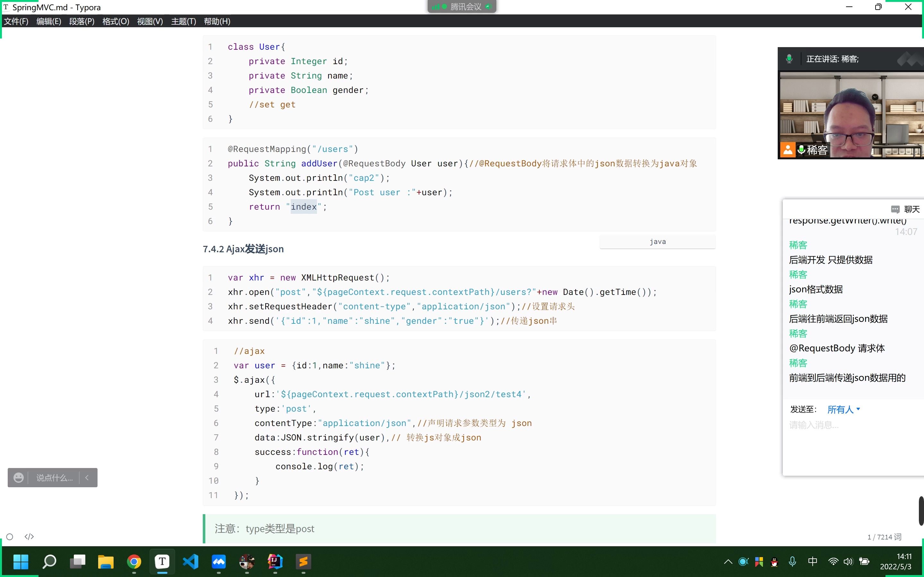Toggle source code mode icon
The height and width of the screenshot is (577, 924).
click(29, 537)
